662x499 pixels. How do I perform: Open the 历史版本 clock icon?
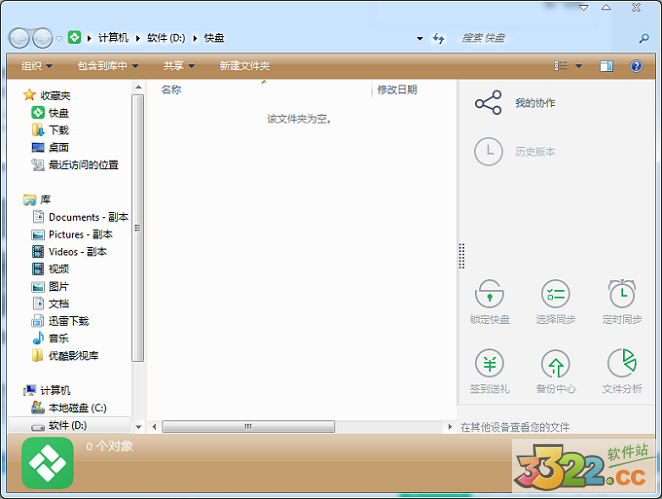click(488, 151)
